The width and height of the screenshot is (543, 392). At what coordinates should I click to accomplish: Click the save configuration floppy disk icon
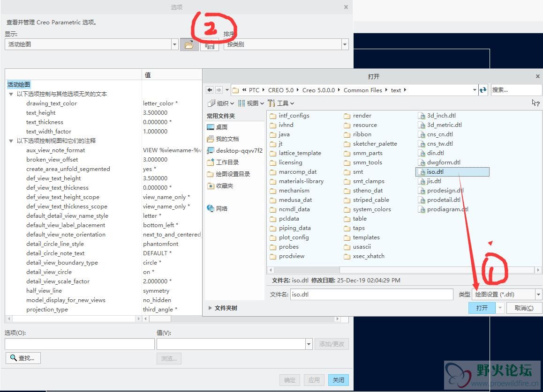210,45
